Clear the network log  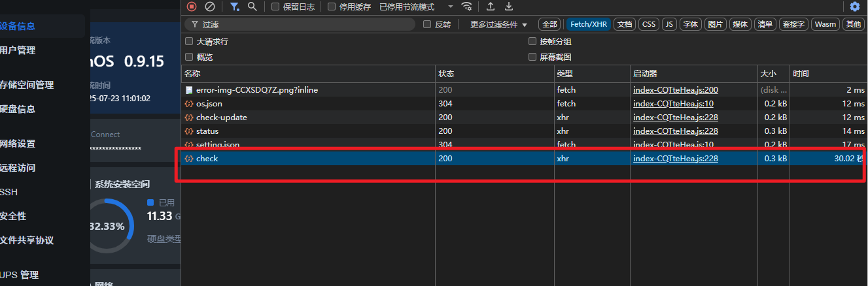pyautogui.click(x=209, y=7)
